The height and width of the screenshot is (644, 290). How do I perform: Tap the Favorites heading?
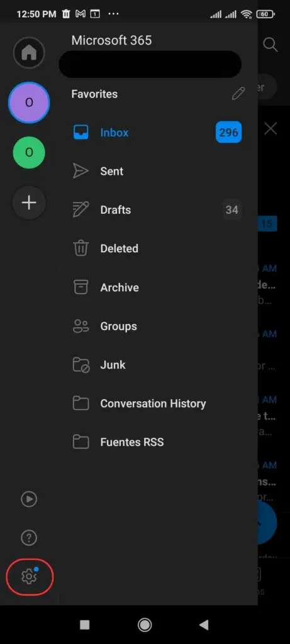[94, 94]
